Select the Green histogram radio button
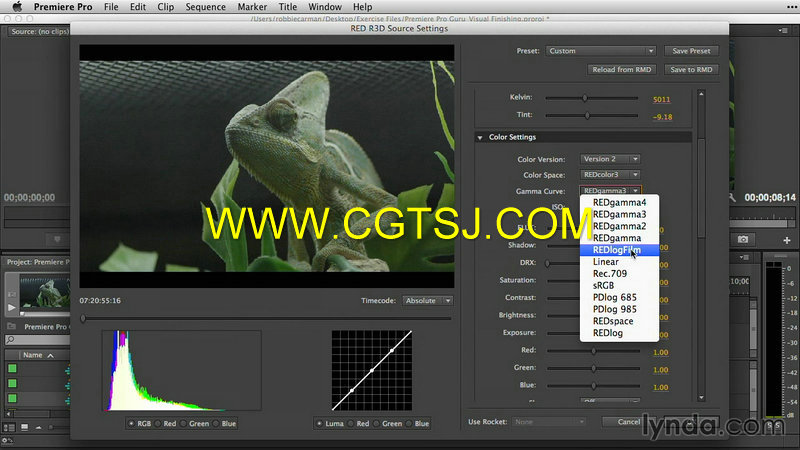Viewport: 800px width, 450px height. (184, 423)
